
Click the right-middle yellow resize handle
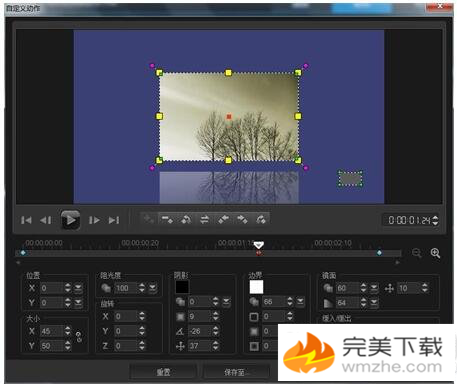298,116
